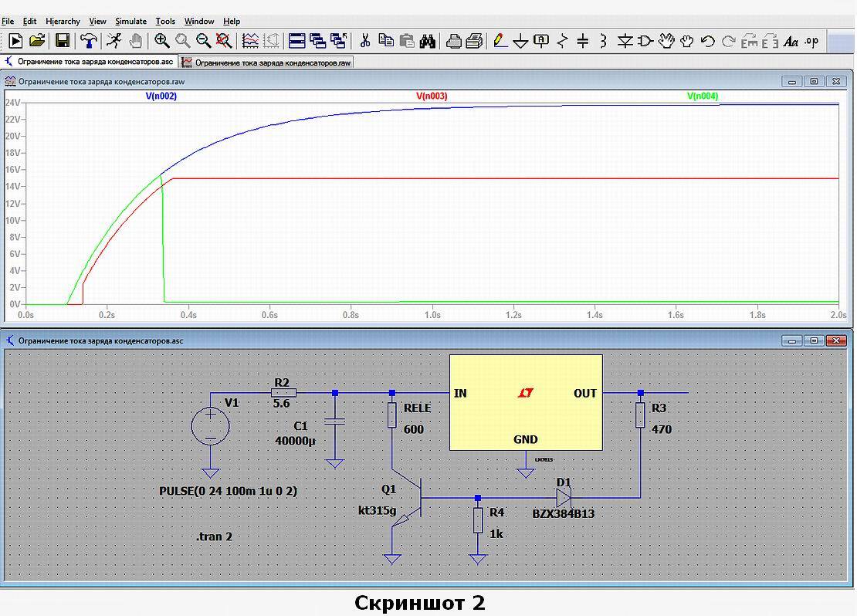Click the LM7815 regulator block
Screen dimensions: 857x616
coord(526,402)
